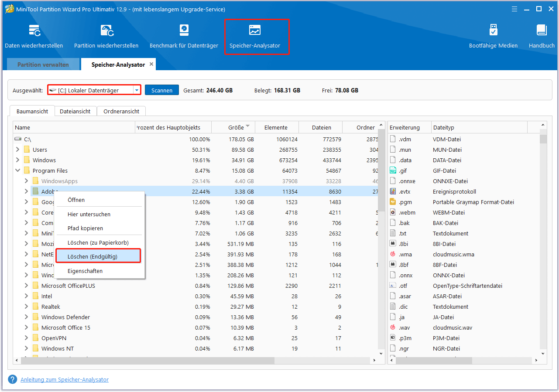Image resolution: width=559 pixels, height=392 pixels.
Task: Expand the Users folder
Action: click(x=17, y=150)
